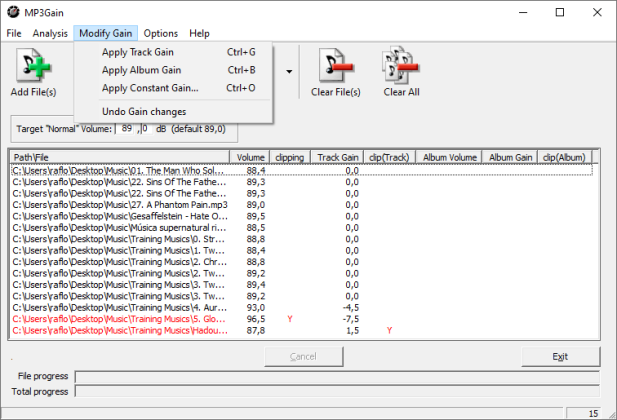Click the -4,5 track gain value
Image resolution: width=617 pixels, height=420 pixels.
351,307
